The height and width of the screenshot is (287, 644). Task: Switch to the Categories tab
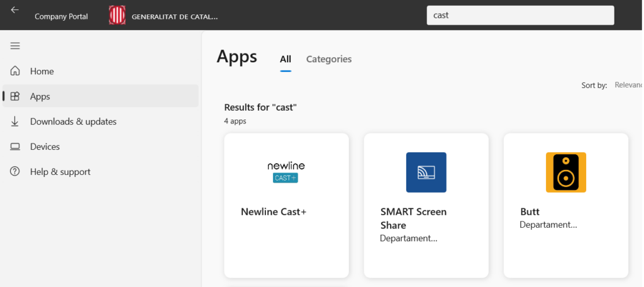point(329,59)
